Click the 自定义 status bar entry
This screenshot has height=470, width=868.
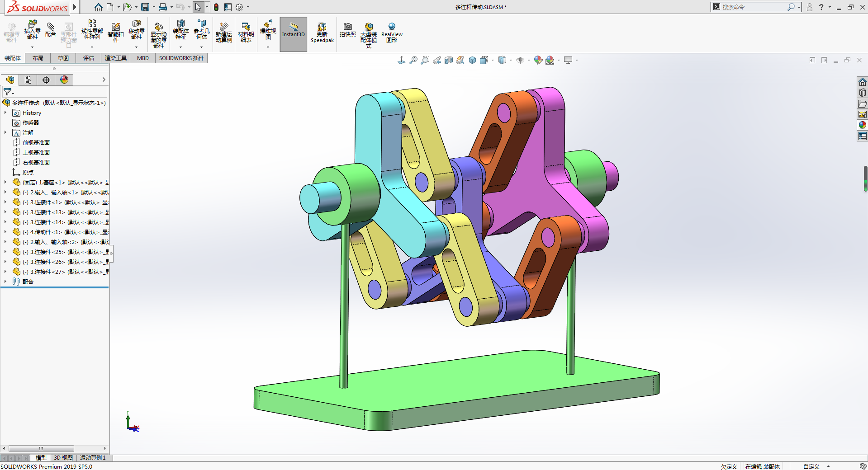click(x=811, y=466)
